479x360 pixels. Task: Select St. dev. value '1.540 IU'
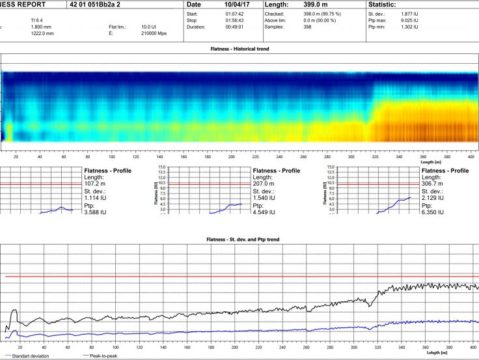tap(264, 198)
